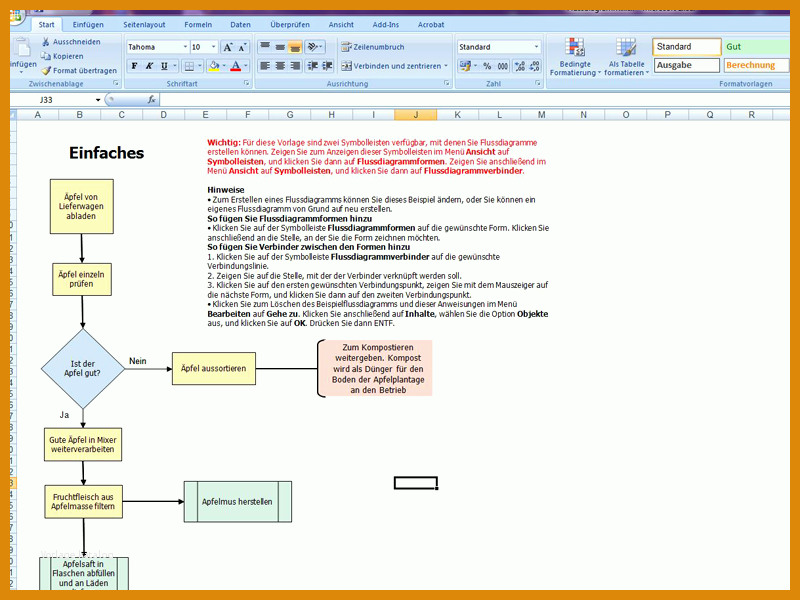This screenshot has height=600, width=800.
Task: Select the Daten tab
Action: coord(240,24)
